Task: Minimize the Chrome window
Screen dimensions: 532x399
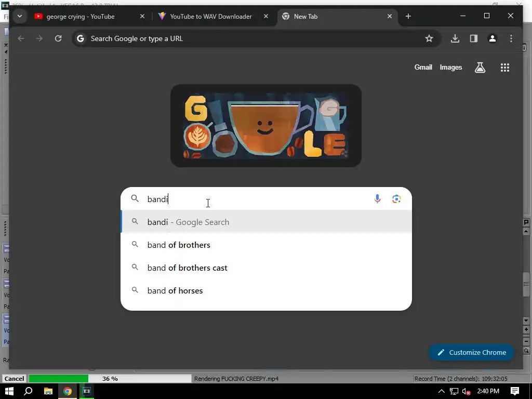Action: pos(463,16)
